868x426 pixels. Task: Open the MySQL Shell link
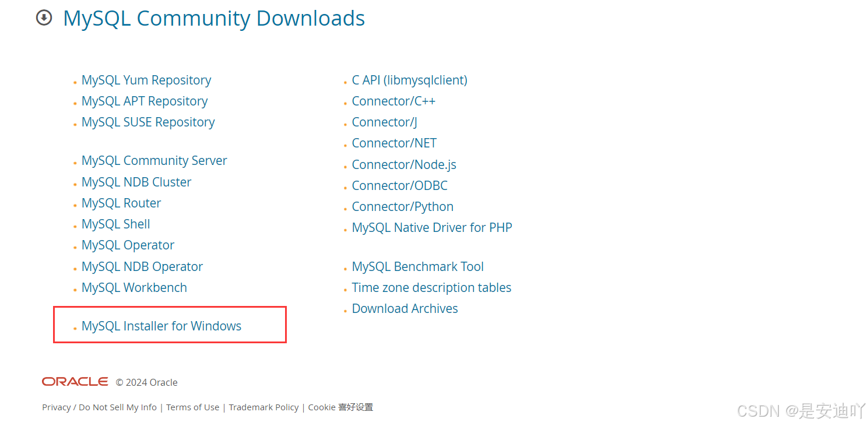(x=116, y=224)
